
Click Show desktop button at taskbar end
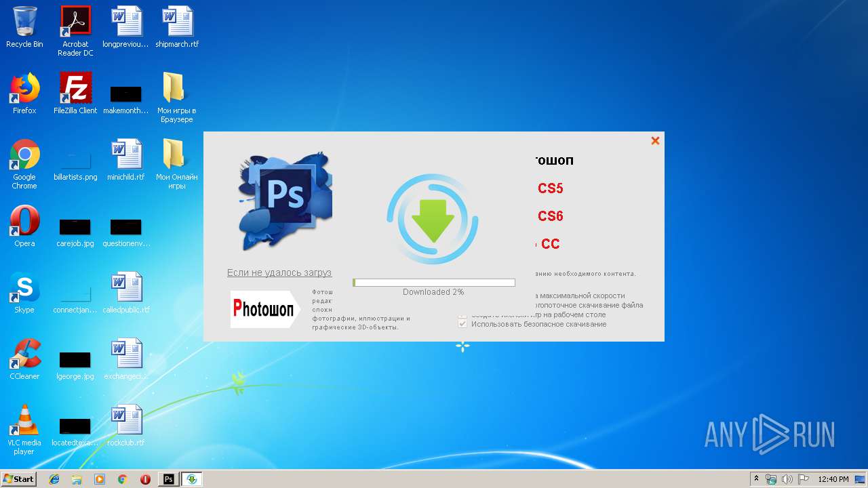tap(861, 479)
